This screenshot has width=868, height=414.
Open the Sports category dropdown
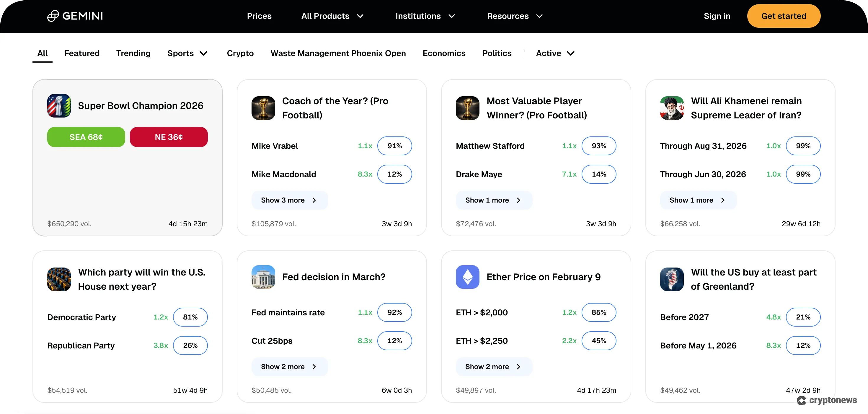[187, 53]
